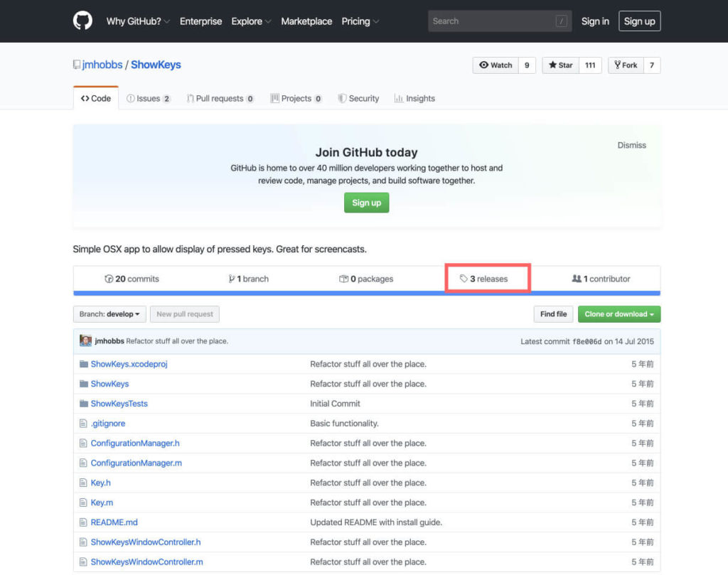View the 20 commits history
This screenshot has height=575, width=728.
132,279
